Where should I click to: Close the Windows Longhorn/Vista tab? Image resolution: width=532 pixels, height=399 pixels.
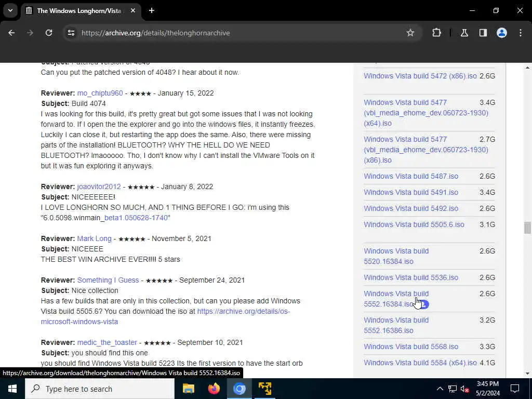point(133,10)
